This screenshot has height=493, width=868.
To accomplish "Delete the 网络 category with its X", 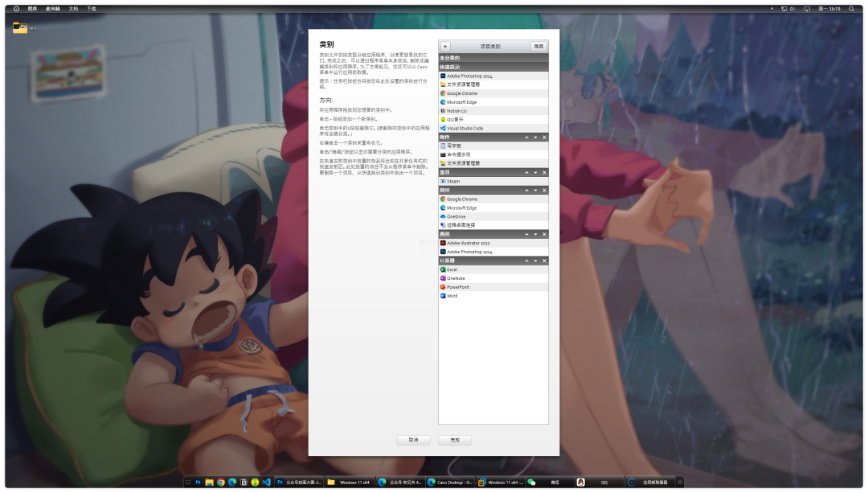I will click(544, 191).
